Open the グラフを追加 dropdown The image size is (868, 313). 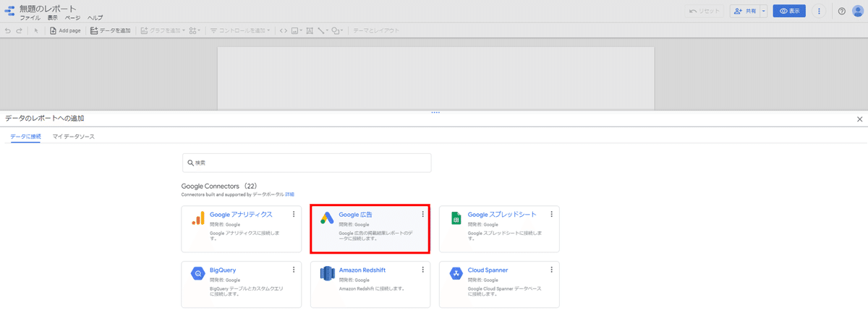[162, 30]
